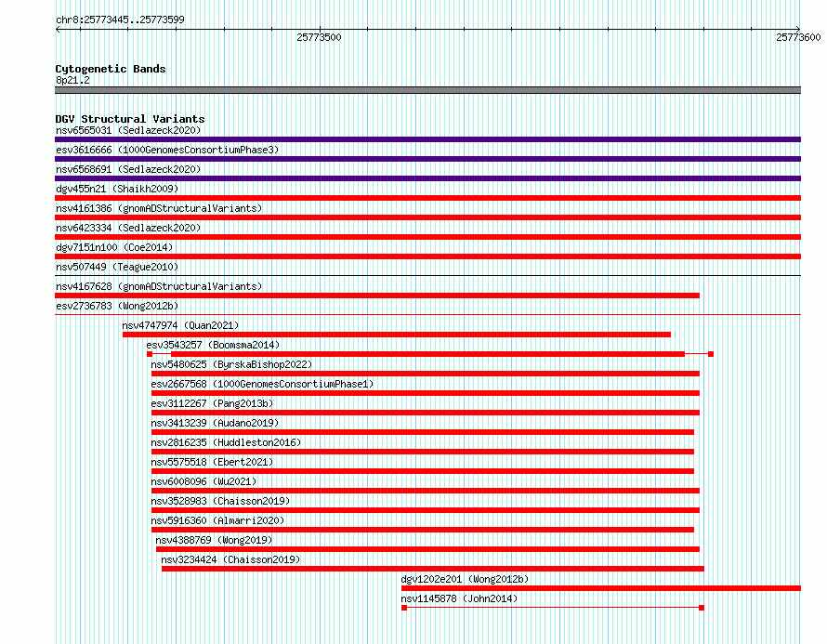This screenshot has width=827, height=644.
Task: Click the red bar under nsv3528983
Action: pyautogui.click(x=425, y=510)
